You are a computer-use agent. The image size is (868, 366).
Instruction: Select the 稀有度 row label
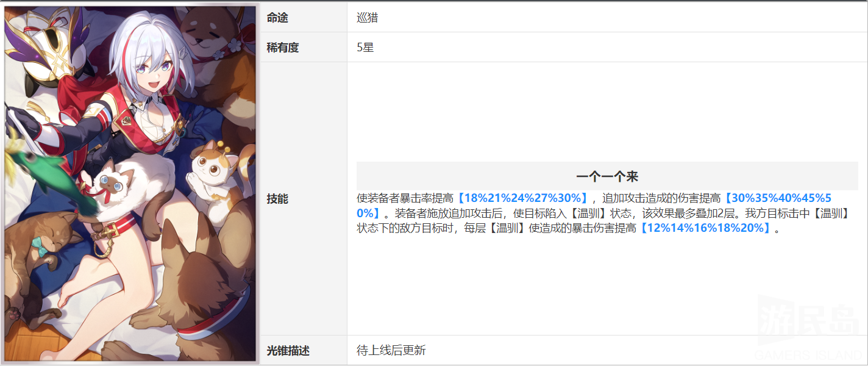pos(283,47)
